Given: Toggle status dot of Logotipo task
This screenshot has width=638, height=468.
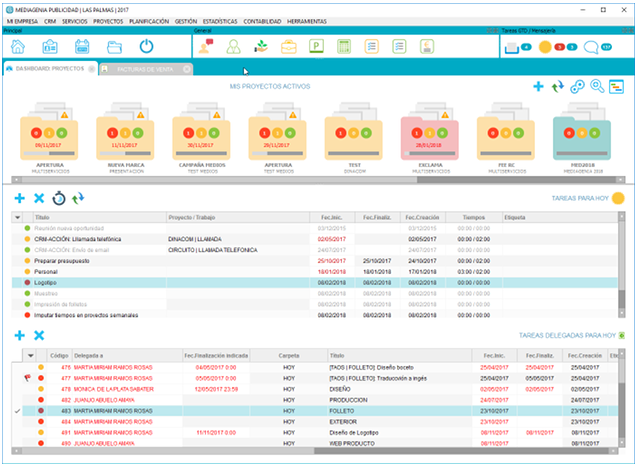Looking at the screenshot, I should pyautogui.click(x=27, y=282).
